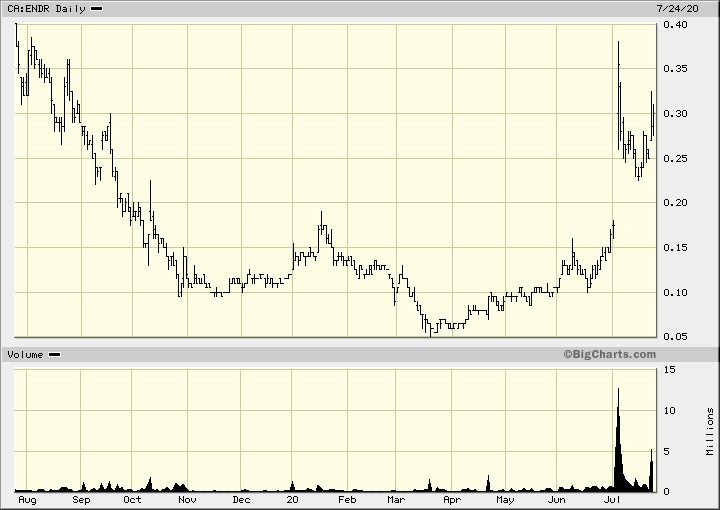Click the Volume panel label text
The width and height of the screenshot is (720, 510).
(x=25, y=355)
